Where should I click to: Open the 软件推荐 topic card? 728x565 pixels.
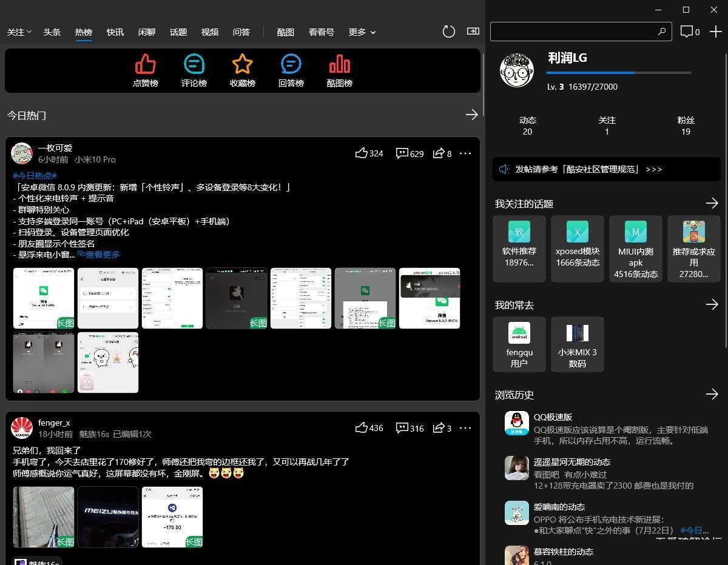[519, 249]
